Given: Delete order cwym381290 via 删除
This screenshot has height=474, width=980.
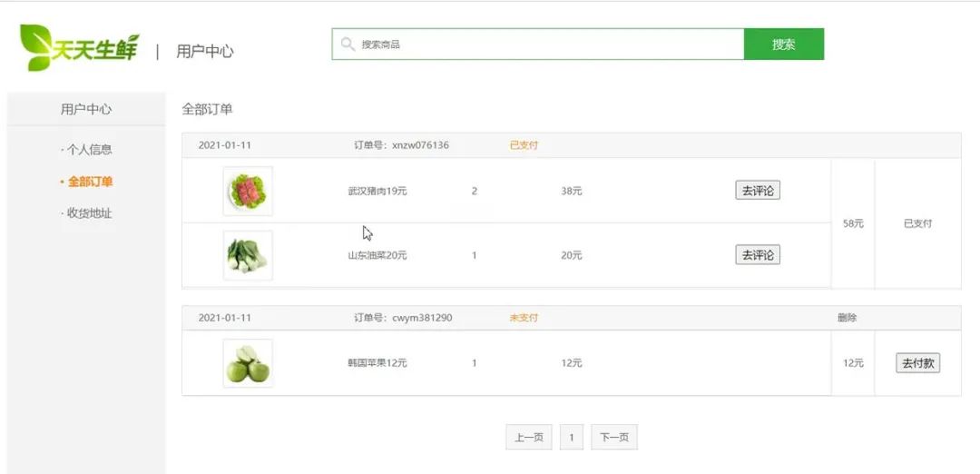Looking at the screenshot, I should pyautogui.click(x=847, y=318).
